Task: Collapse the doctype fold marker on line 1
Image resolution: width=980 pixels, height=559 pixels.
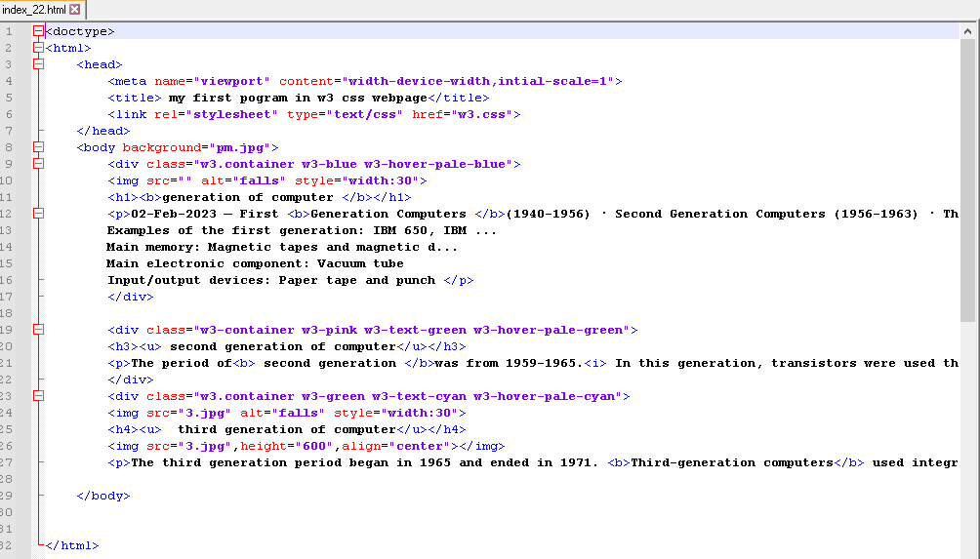Action: (39, 31)
